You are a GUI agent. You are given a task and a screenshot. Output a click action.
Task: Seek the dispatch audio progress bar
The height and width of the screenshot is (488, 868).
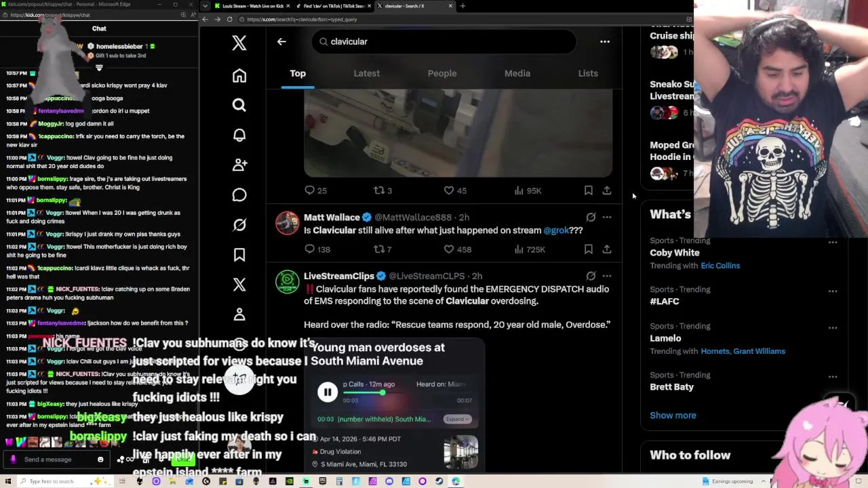tap(408, 392)
